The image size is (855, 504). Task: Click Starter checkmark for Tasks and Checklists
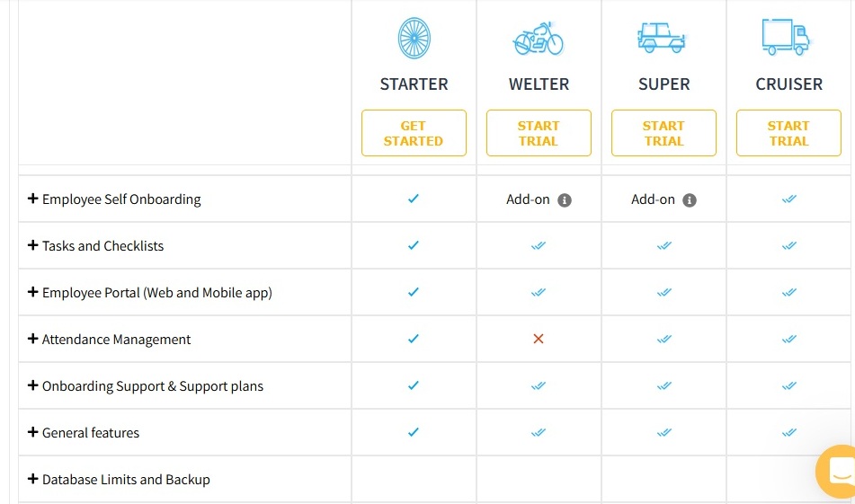(414, 245)
